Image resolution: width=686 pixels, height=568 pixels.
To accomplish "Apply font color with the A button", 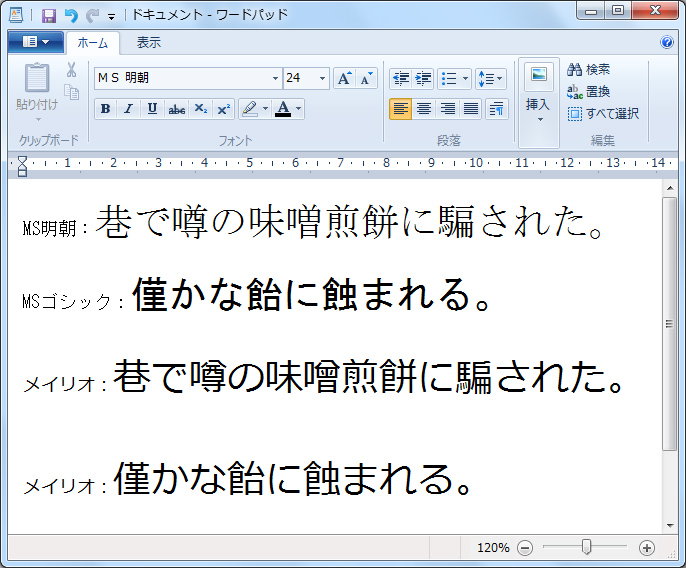I will click(283, 109).
